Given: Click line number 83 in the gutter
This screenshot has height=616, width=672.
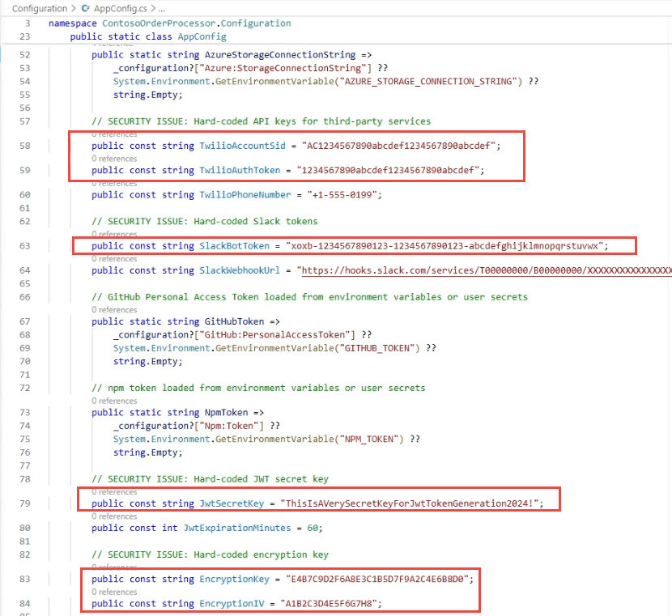Looking at the screenshot, I should (25, 579).
